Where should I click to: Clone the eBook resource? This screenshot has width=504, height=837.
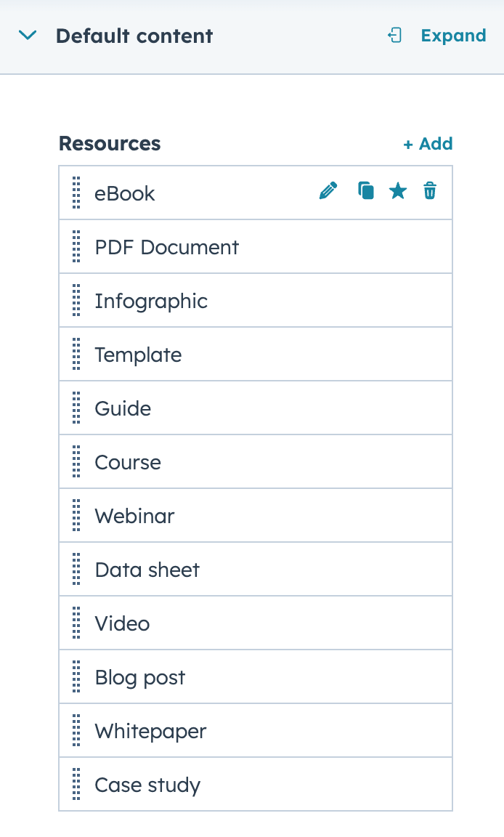(365, 190)
